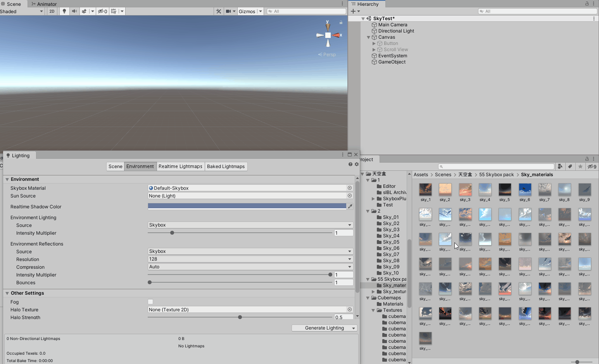Open component editor tools icon
This screenshot has width=599, height=364.
pyautogui.click(x=219, y=11)
